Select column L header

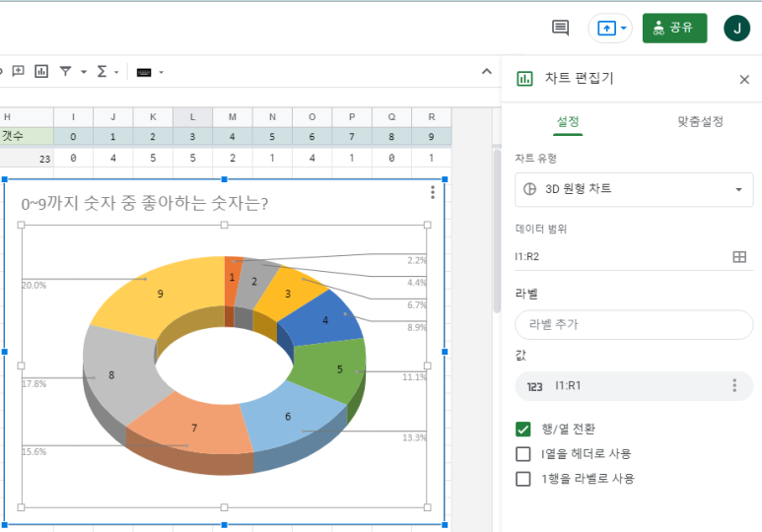coord(192,117)
